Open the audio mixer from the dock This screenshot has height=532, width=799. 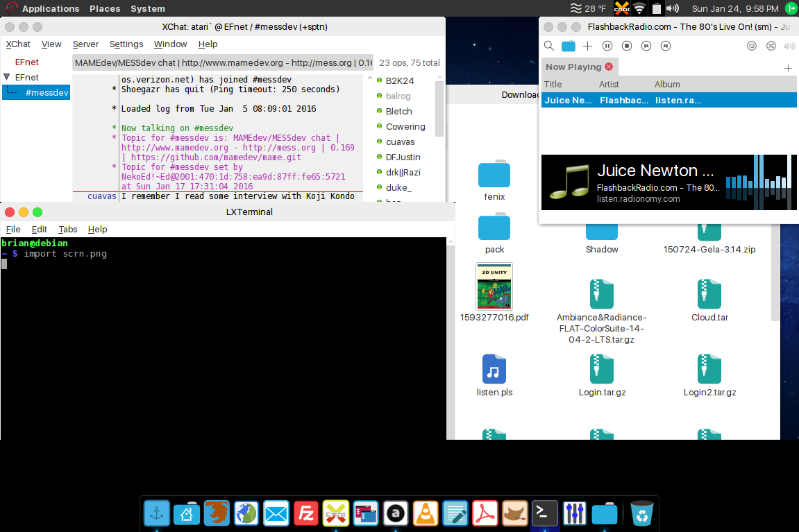coord(575,513)
